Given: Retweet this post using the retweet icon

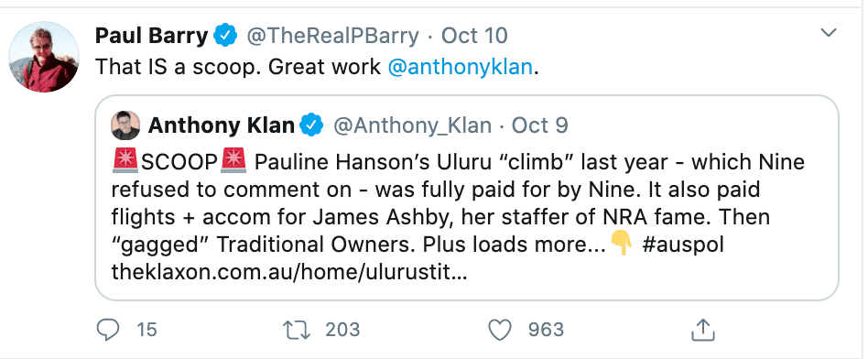Looking at the screenshot, I should coord(296,331).
